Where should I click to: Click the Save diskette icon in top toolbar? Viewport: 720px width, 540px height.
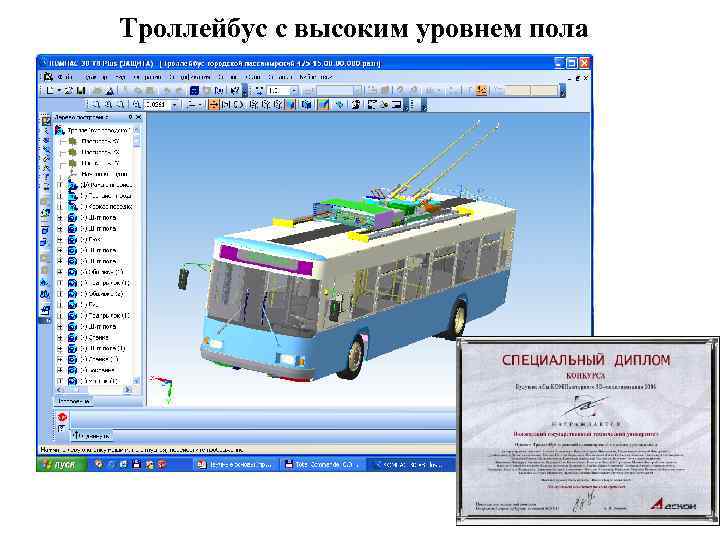[81, 90]
